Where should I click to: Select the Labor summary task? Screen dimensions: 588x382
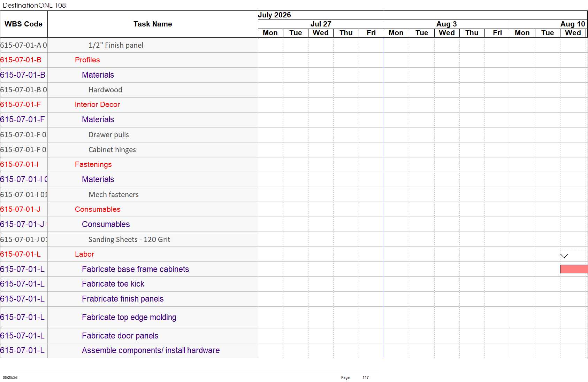pyautogui.click(x=84, y=254)
